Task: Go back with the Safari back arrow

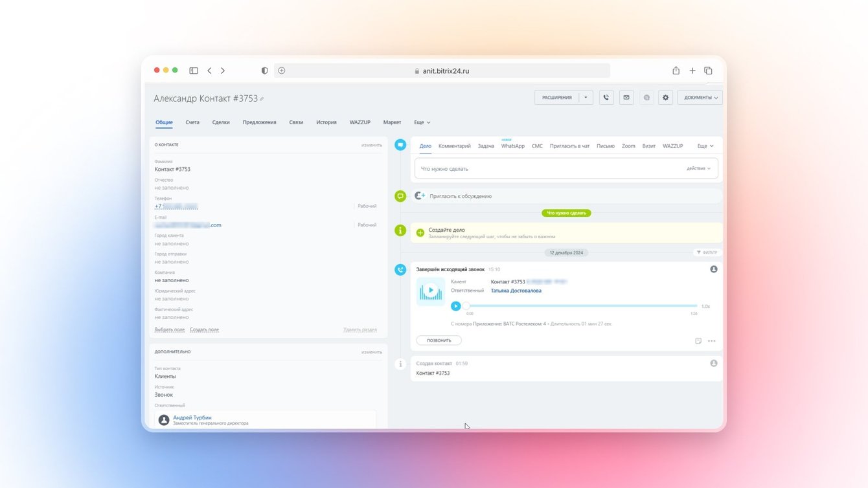Action: click(x=209, y=71)
